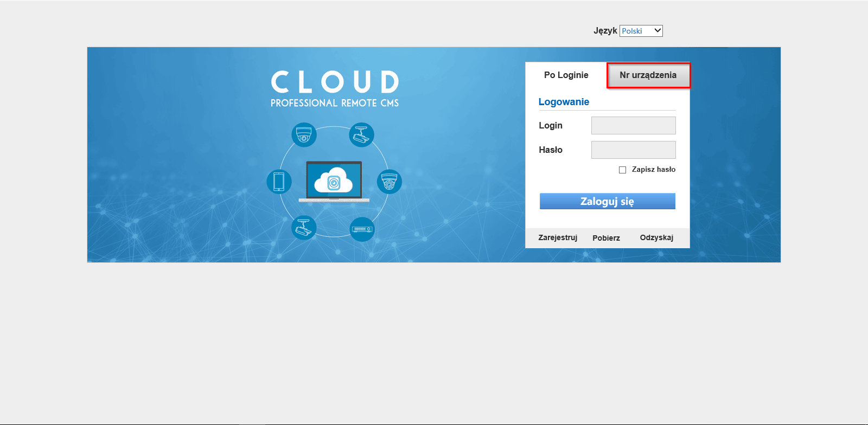Open the Pobierz link
This screenshot has width=868, height=425.
[x=606, y=238]
